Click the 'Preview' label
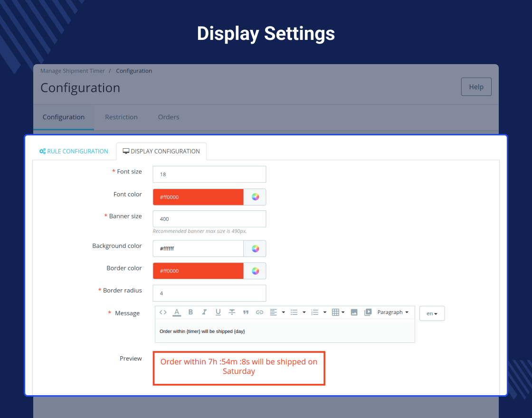This screenshot has width=532, height=418. (x=131, y=359)
